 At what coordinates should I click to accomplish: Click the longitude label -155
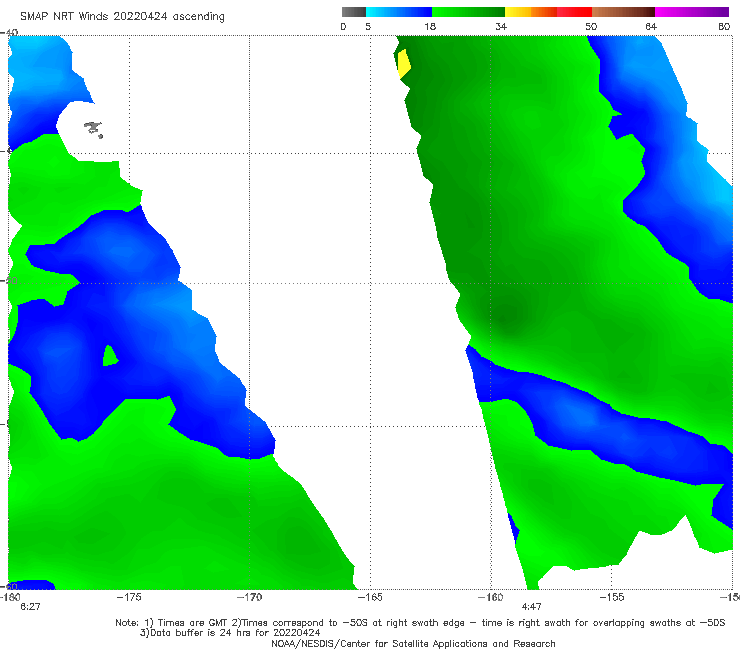(612, 597)
